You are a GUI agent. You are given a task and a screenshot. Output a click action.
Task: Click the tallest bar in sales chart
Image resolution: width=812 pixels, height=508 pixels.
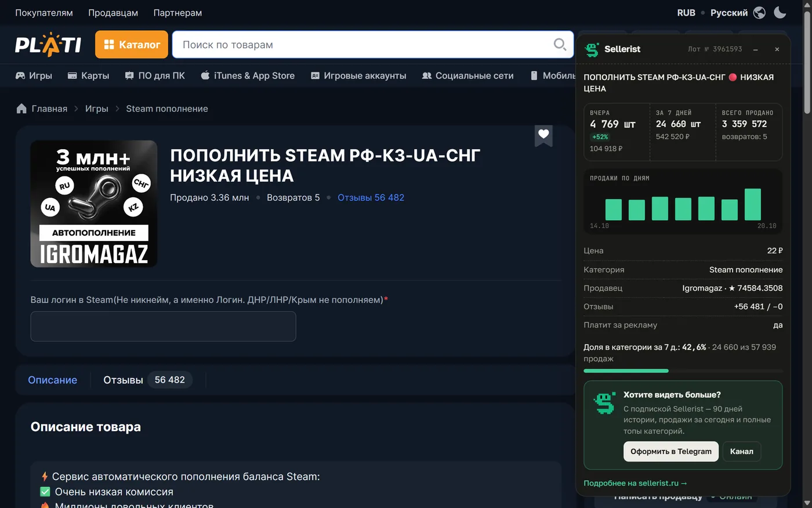[x=752, y=204]
